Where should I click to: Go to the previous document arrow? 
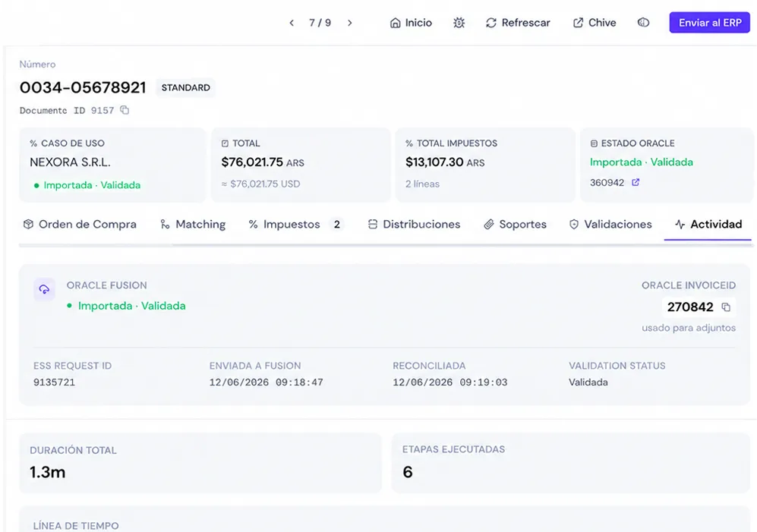(292, 23)
